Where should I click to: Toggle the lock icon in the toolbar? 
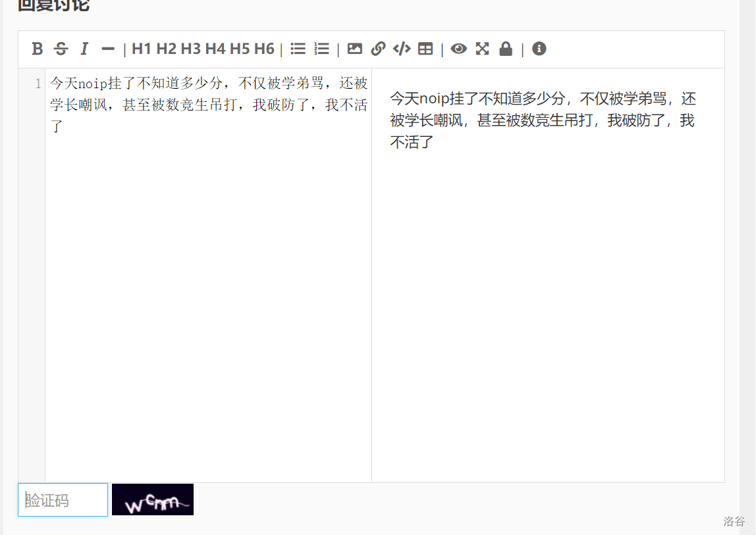[x=506, y=49]
